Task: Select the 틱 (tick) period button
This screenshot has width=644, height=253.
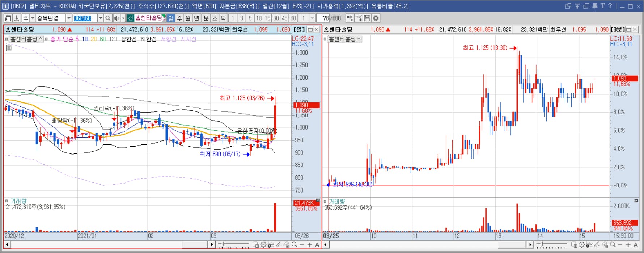Action: click(x=224, y=18)
